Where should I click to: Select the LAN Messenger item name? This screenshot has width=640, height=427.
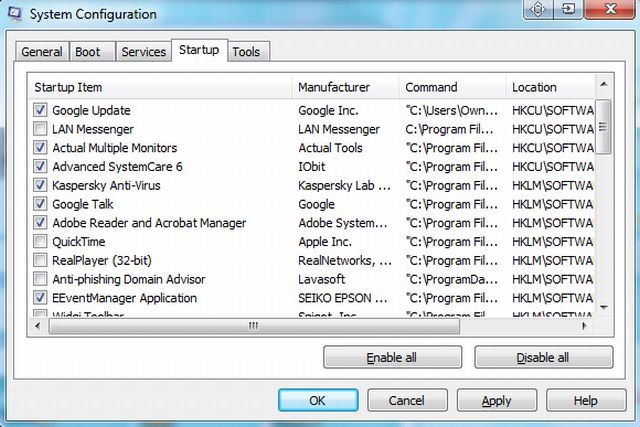[93, 129]
